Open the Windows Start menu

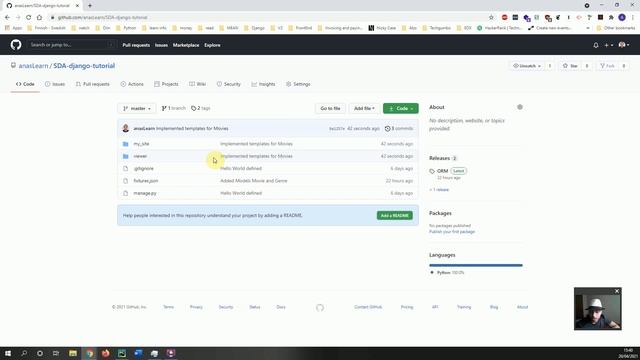tap(8, 353)
